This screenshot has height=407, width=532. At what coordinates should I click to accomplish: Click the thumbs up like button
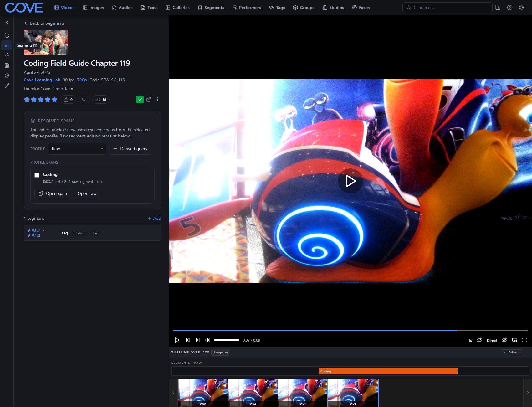point(68,100)
